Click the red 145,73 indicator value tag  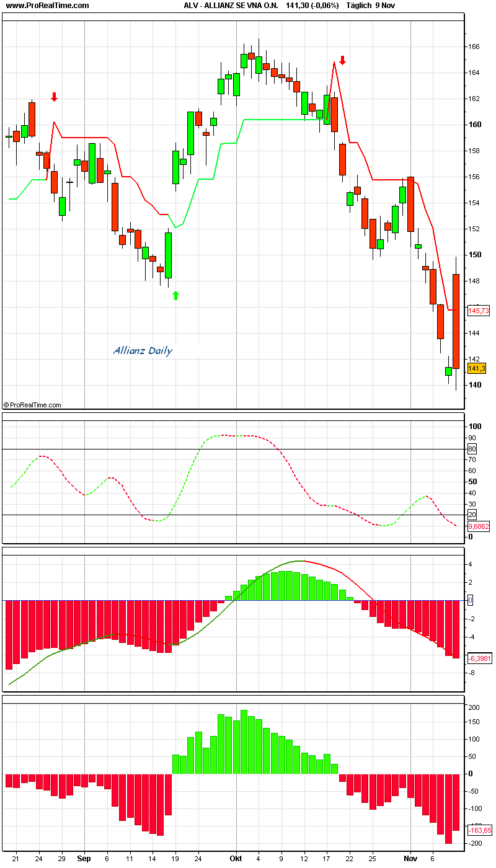tap(478, 311)
